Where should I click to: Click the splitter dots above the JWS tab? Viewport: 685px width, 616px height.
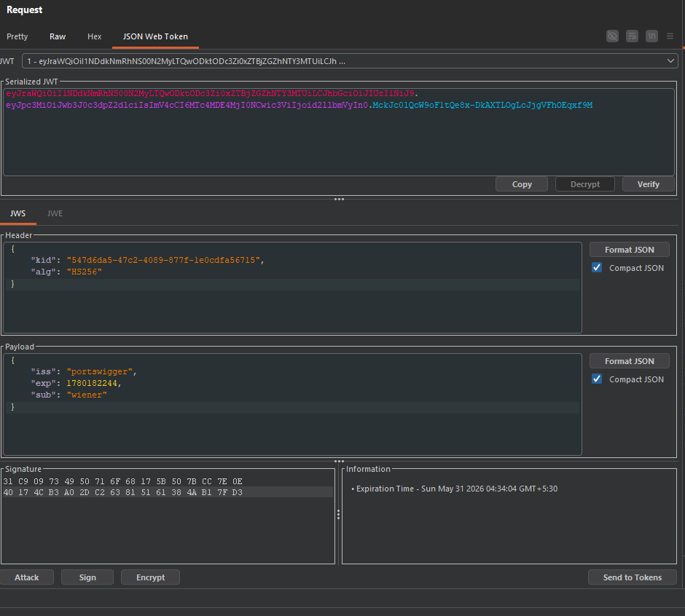click(x=339, y=199)
